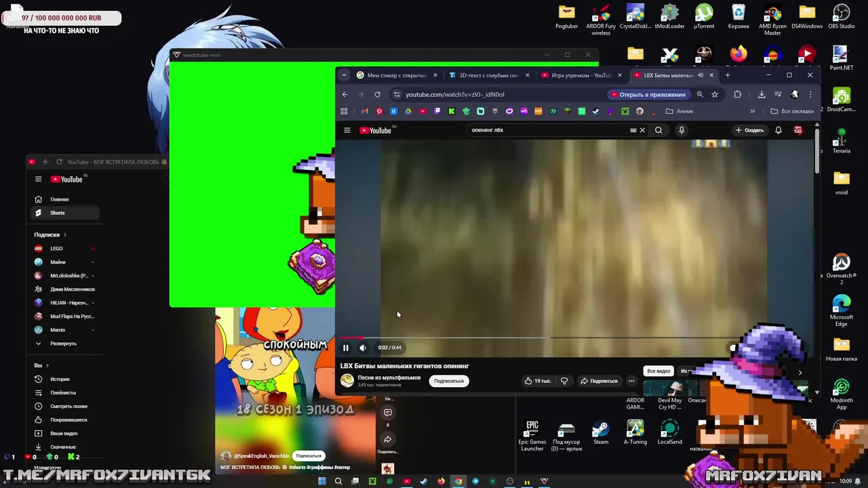Open История in the background YouTube sidebar

(64, 379)
